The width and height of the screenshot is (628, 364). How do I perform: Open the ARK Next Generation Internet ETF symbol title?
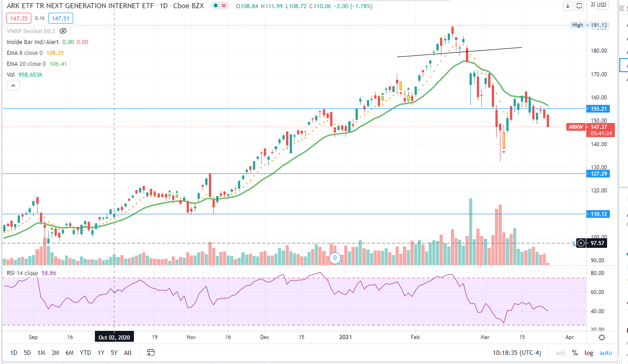80,6
